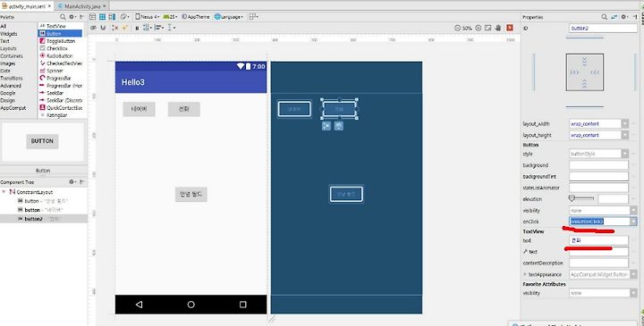Open the pack widgets menu

click(x=148, y=28)
